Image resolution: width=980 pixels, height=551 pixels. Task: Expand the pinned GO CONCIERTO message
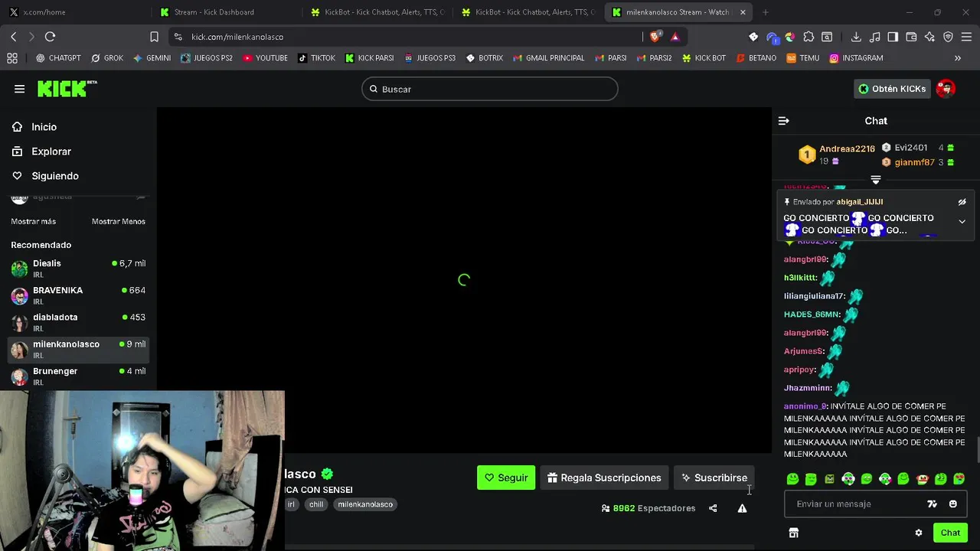[x=962, y=221]
